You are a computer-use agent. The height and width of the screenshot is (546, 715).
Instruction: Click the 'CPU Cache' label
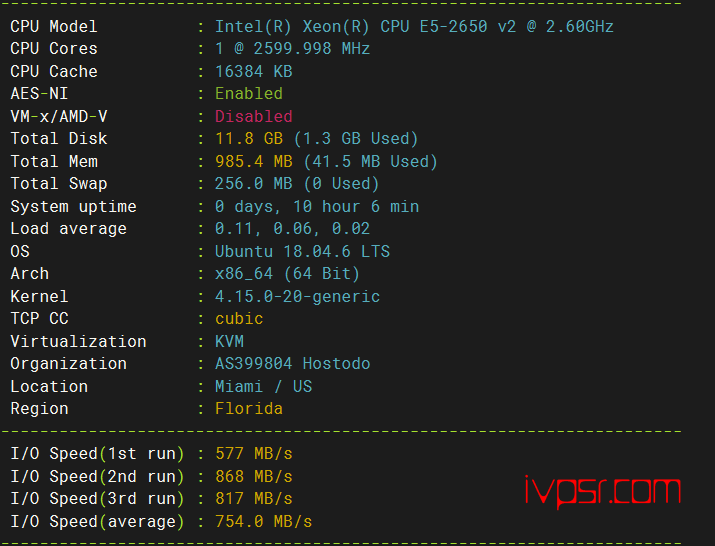[x=54, y=71]
